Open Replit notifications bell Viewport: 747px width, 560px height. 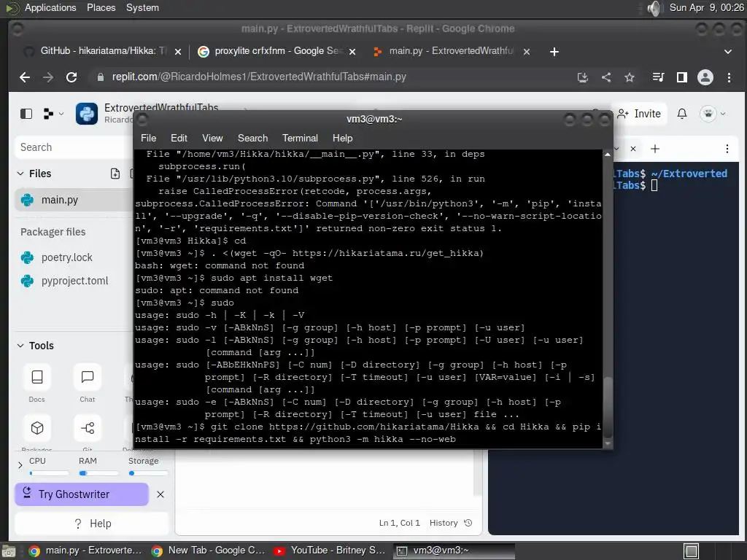[x=682, y=114]
